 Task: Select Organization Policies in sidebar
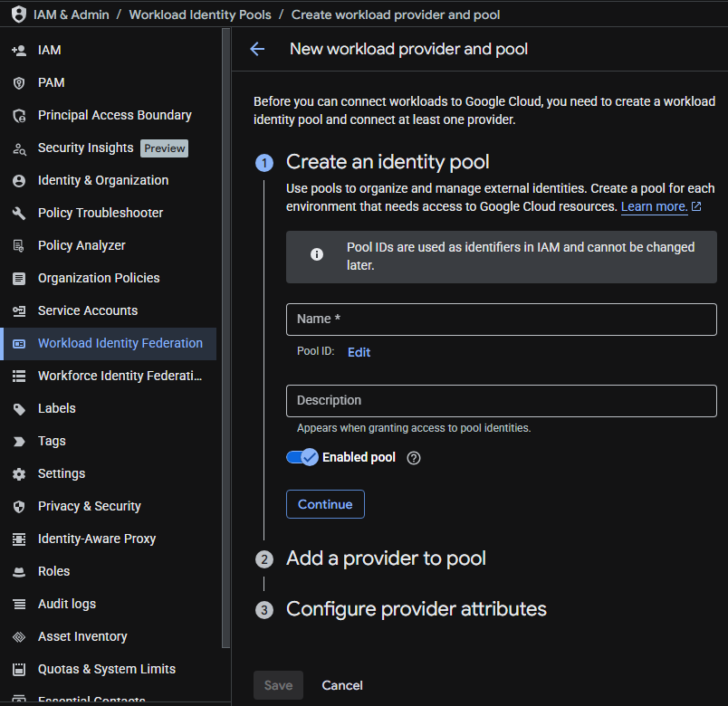[99, 278]
